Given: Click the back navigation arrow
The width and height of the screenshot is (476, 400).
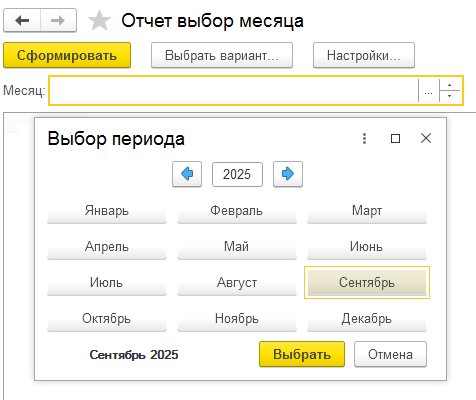Looking at the screenshot, I should 22,21.
